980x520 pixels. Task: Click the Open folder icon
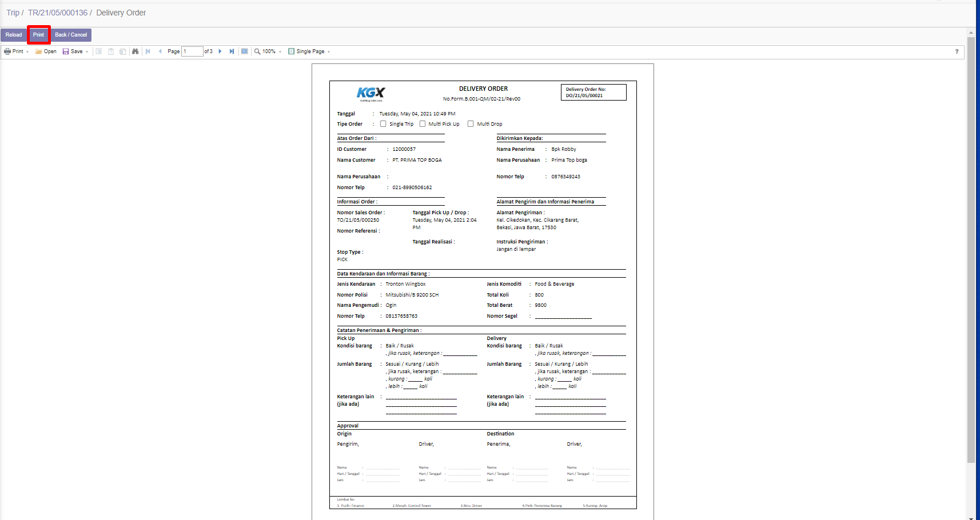[x=38, y=51]
